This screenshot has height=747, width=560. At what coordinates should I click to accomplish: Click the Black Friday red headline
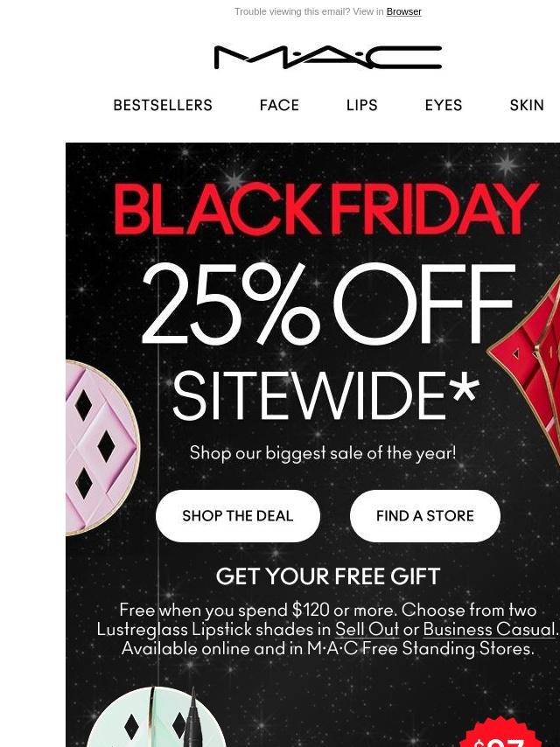coord(327,210)
